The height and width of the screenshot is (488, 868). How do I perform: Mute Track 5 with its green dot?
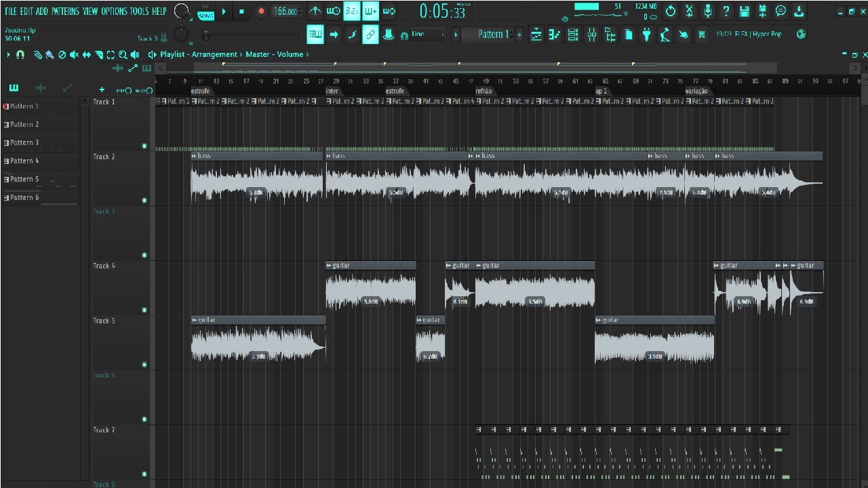tap(144, 365)
